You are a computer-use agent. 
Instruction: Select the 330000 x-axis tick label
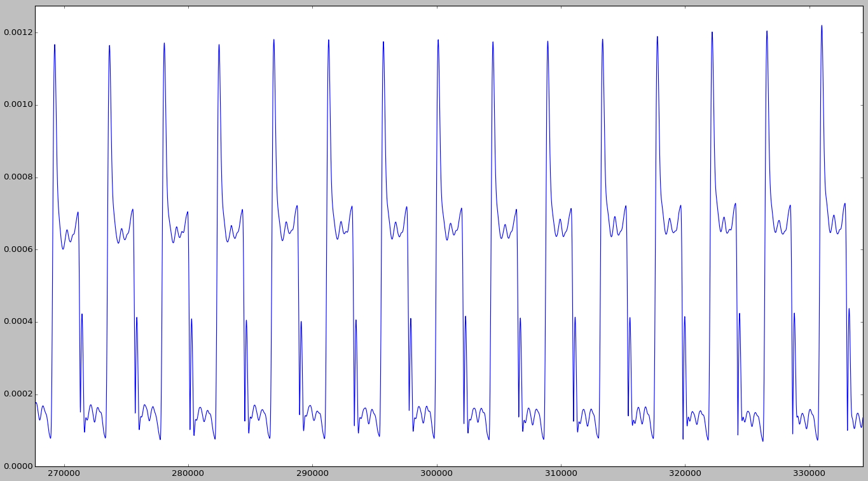809,475
